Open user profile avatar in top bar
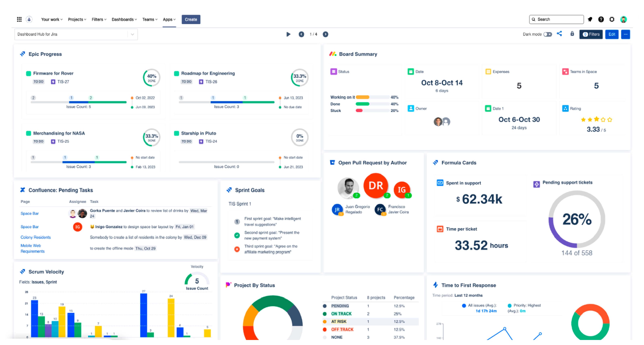Viewport: 644px width, 345px height. (x=623, y=19)
